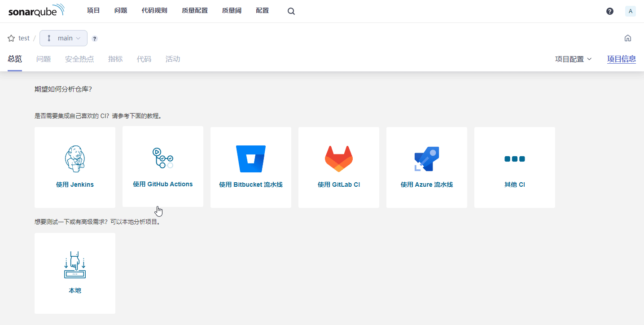Select 使用 Jenkins label
The width and height of the screenshot is (644, 325).
(75, 184)
